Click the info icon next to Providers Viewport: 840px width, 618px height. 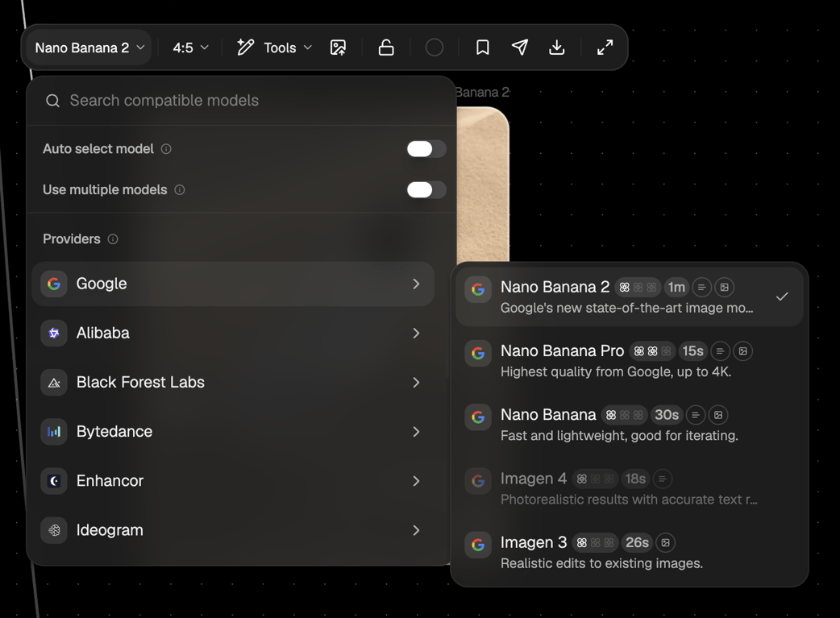pos(113,238)
